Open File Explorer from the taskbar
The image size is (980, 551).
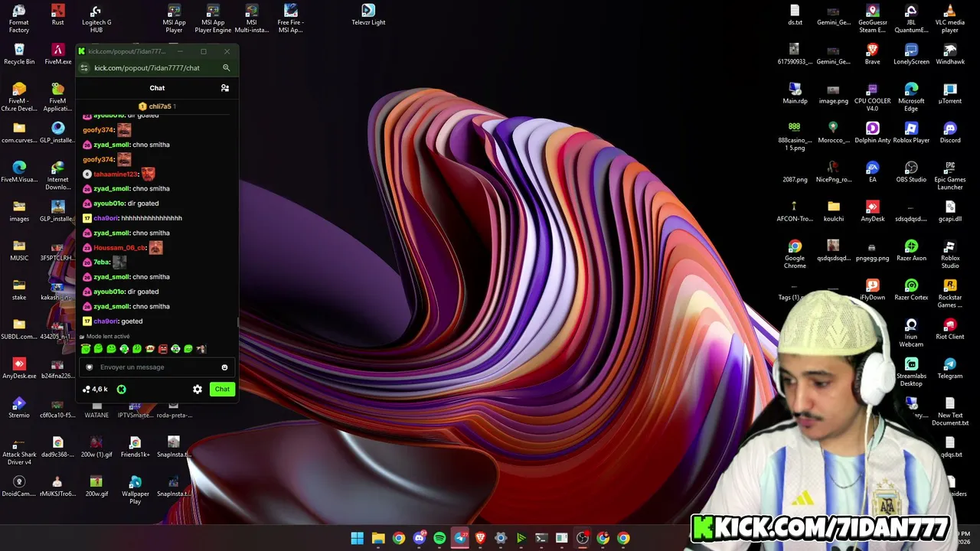click(x=378, y=538)
